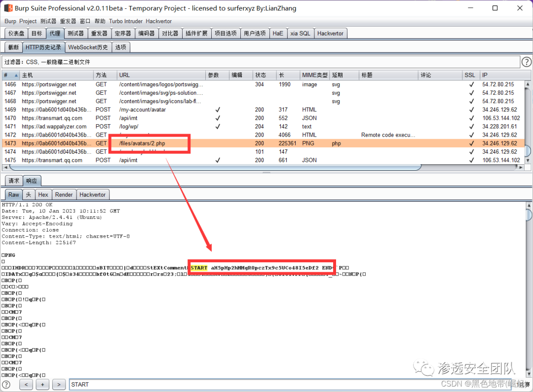Select history row 1470 transmart.qq.com
This screenshot has width=533, height=392.
pos(264,118)
